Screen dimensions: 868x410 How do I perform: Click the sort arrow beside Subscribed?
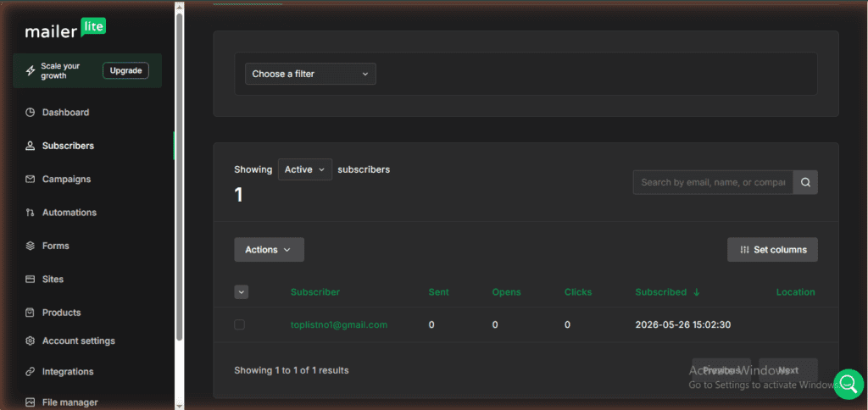click(697, 292)
